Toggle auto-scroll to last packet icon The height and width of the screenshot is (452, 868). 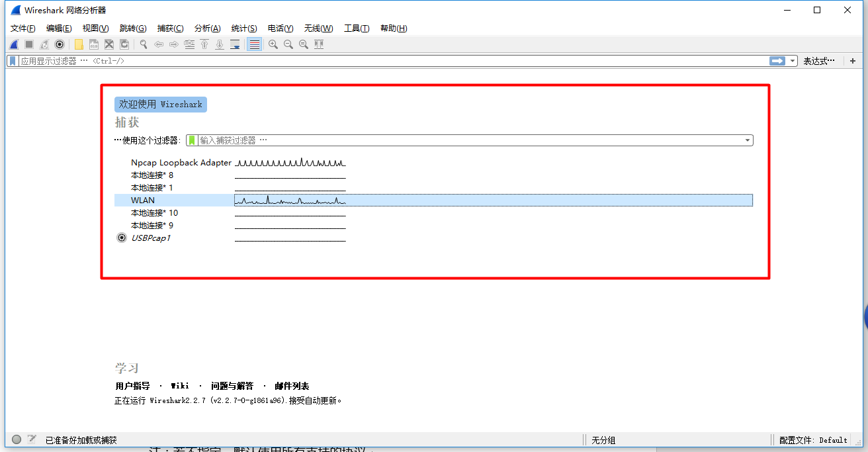click(x=235, y=44)
